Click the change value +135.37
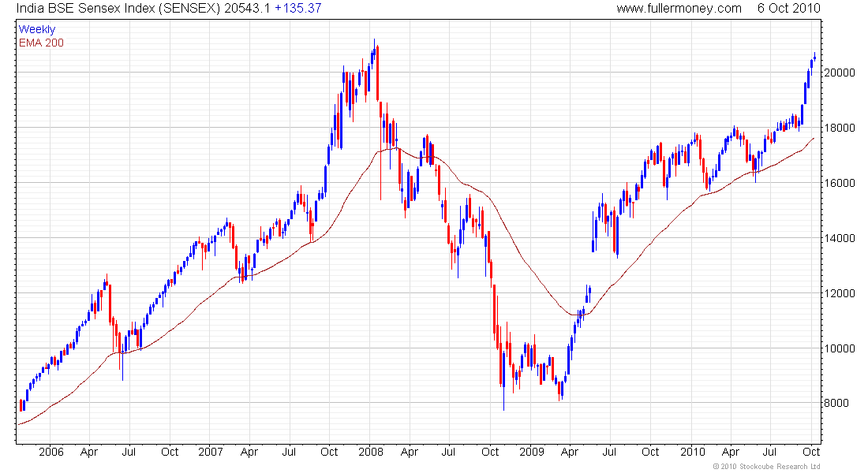Viewport: 868px width, 473px height. (x=298, y=9)
